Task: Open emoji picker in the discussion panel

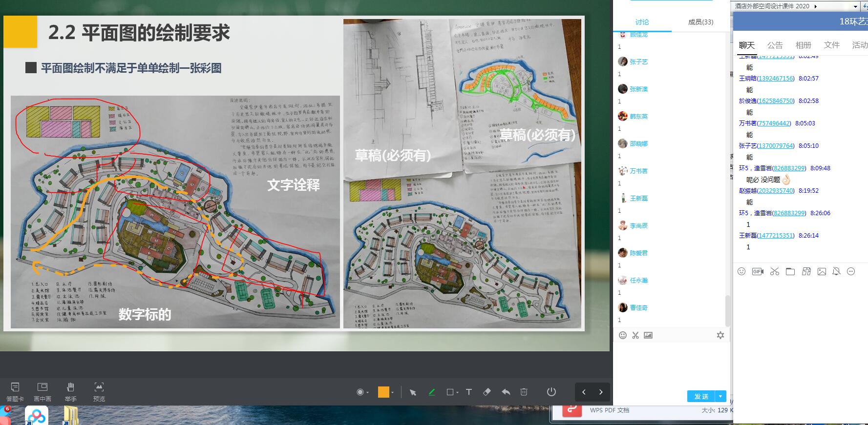Action: tap(623, 335)
